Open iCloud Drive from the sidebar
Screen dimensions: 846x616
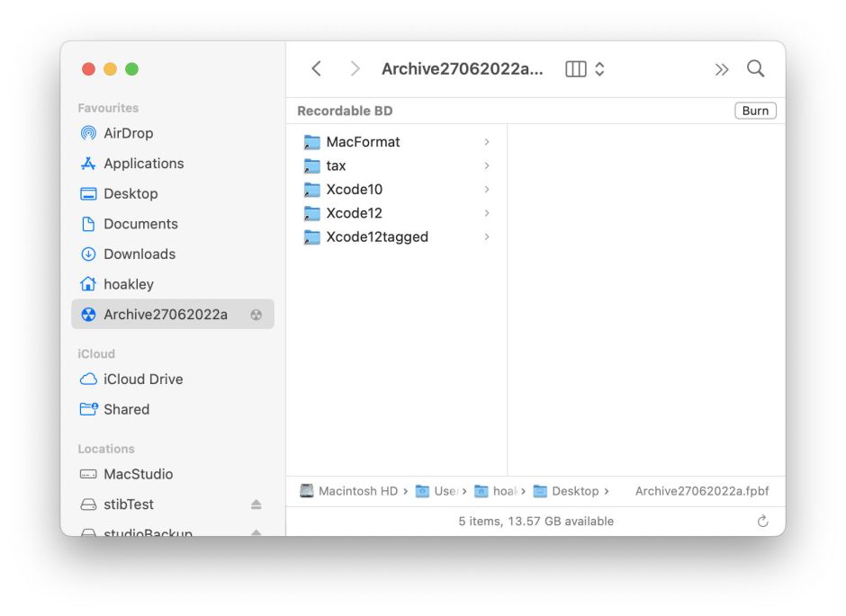click(x=143, y=379)
